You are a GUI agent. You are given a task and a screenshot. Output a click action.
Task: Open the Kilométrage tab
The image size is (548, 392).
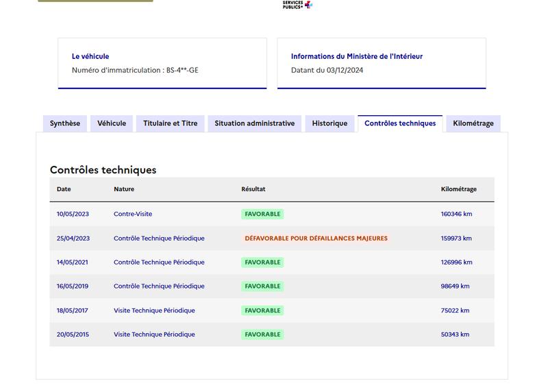(473, 123)
